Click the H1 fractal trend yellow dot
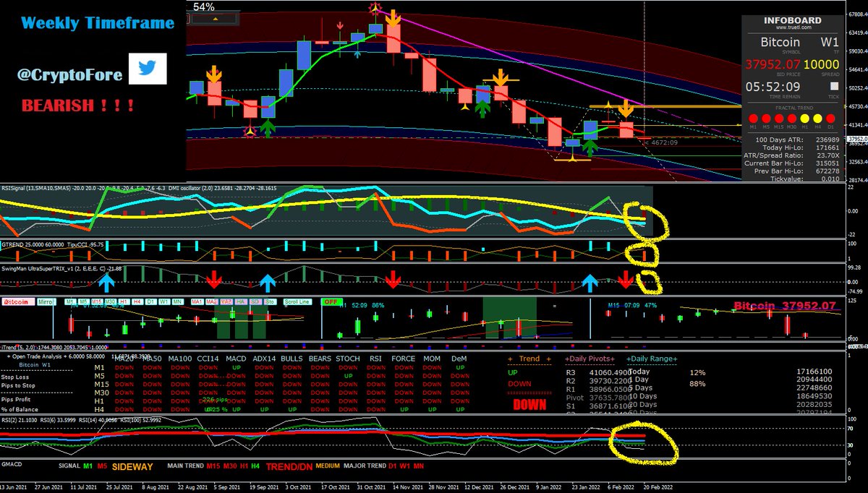Viewport: 868px width, 493px height. (x=804, y=119)
